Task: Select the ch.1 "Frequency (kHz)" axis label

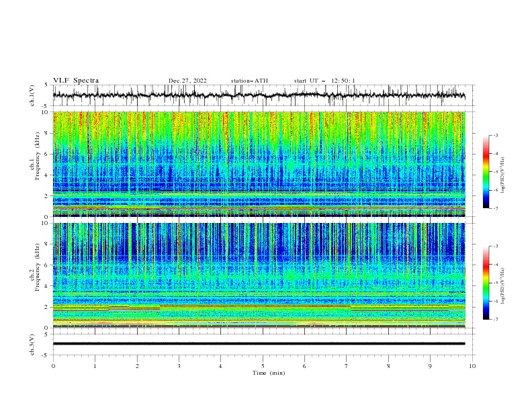Action: pos(38,156)
